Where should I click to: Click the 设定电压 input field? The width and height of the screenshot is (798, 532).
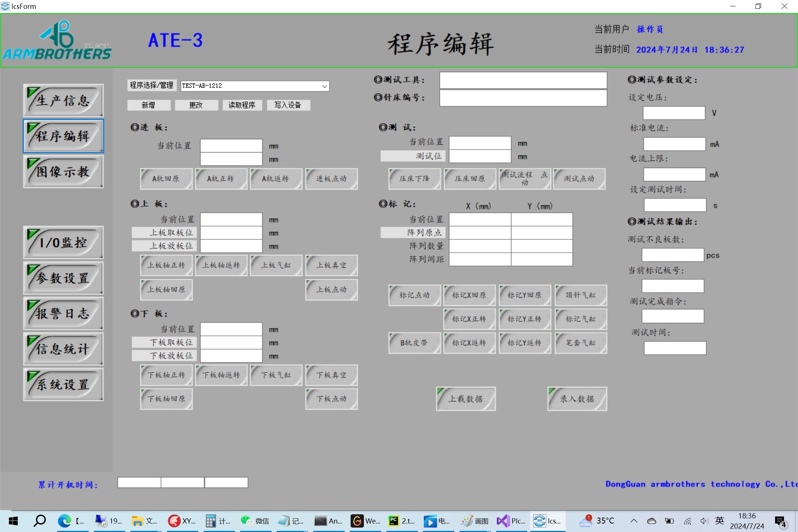pyautogui.click(x=674, y=113)
